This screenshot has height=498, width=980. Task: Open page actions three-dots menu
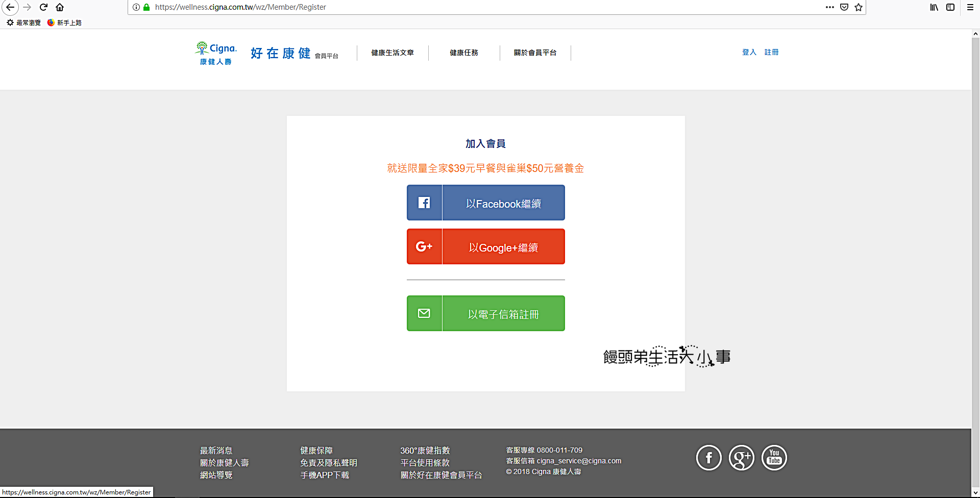click(830, 7)
